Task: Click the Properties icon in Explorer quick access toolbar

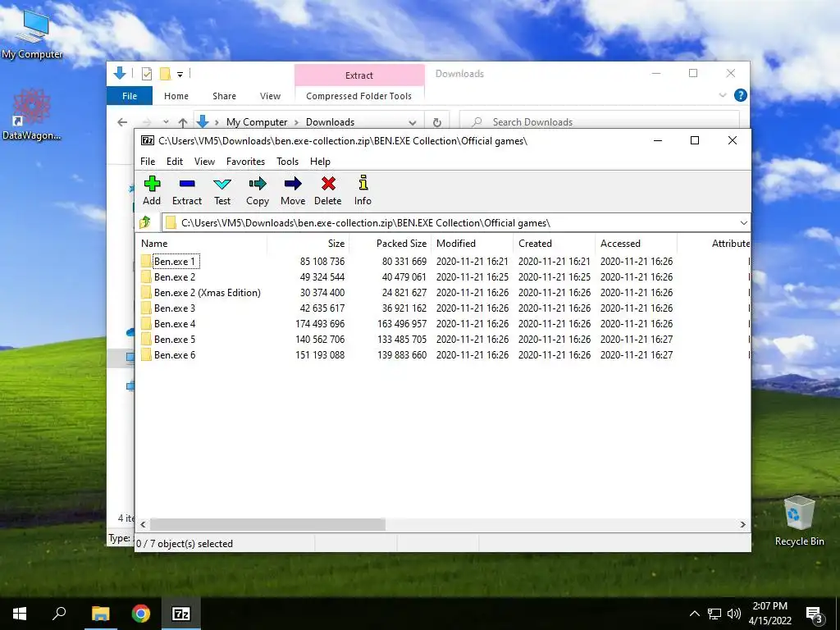Action: pos(146,74)
